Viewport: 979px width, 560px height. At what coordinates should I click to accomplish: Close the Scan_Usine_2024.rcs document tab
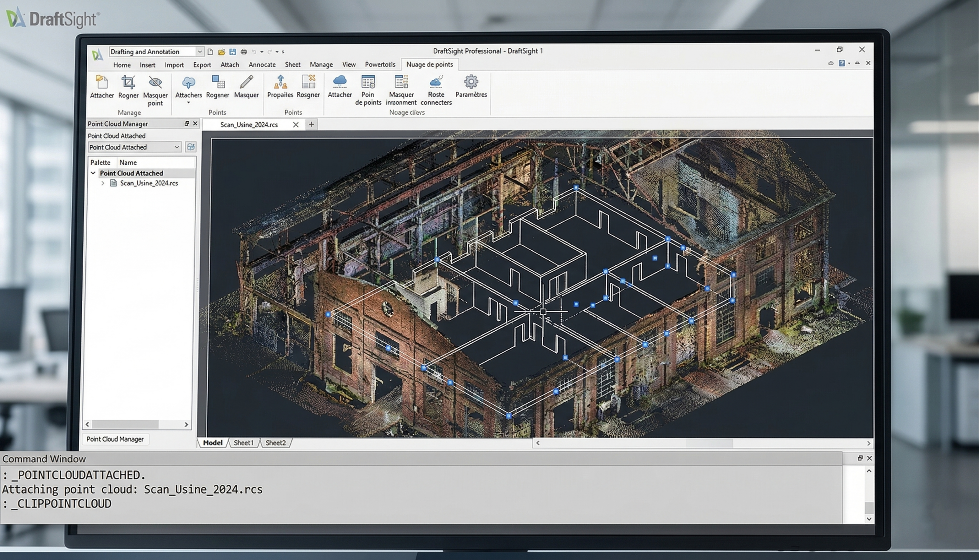click(x=296, y=125)
